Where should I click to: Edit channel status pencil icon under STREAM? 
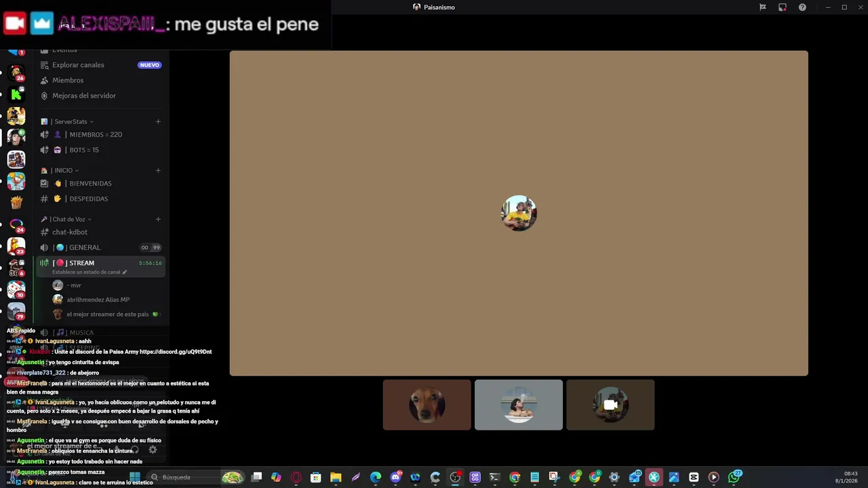click(x=124, y=272)
